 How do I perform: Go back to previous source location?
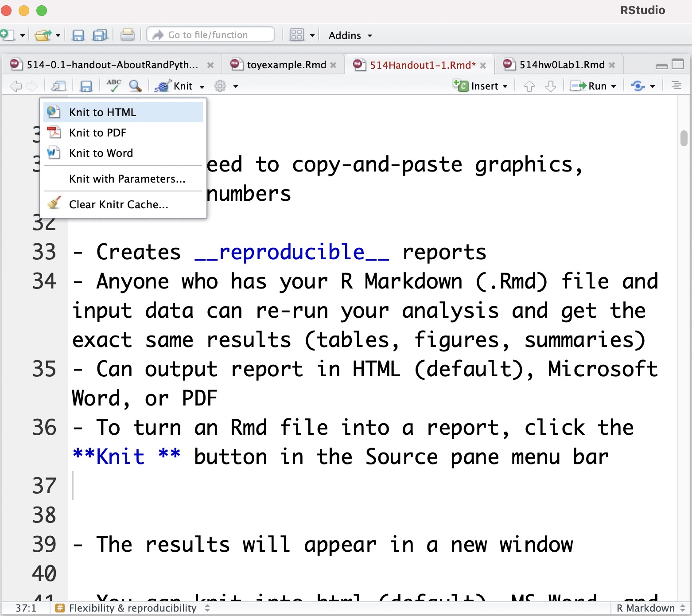tap(16, 86)
